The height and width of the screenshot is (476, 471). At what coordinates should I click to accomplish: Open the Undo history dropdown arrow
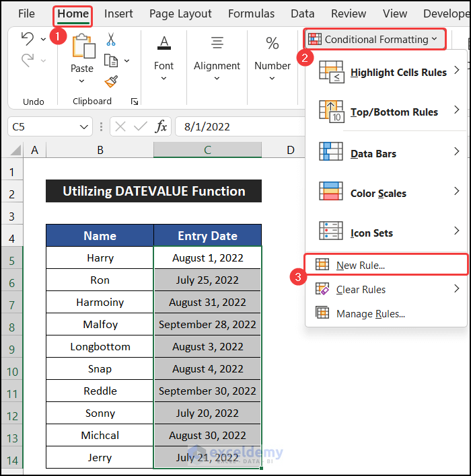[43, 39]
